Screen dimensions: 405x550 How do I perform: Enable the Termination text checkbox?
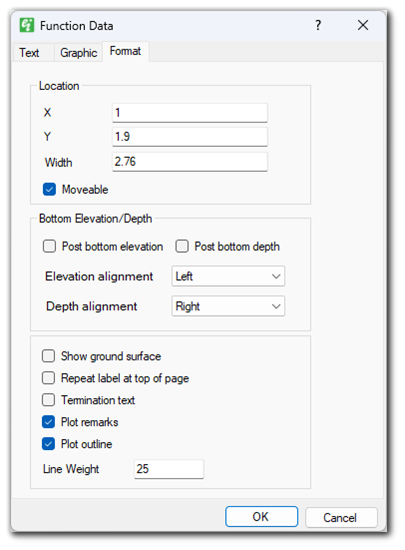pyautogui.click(x=48, y=400)
